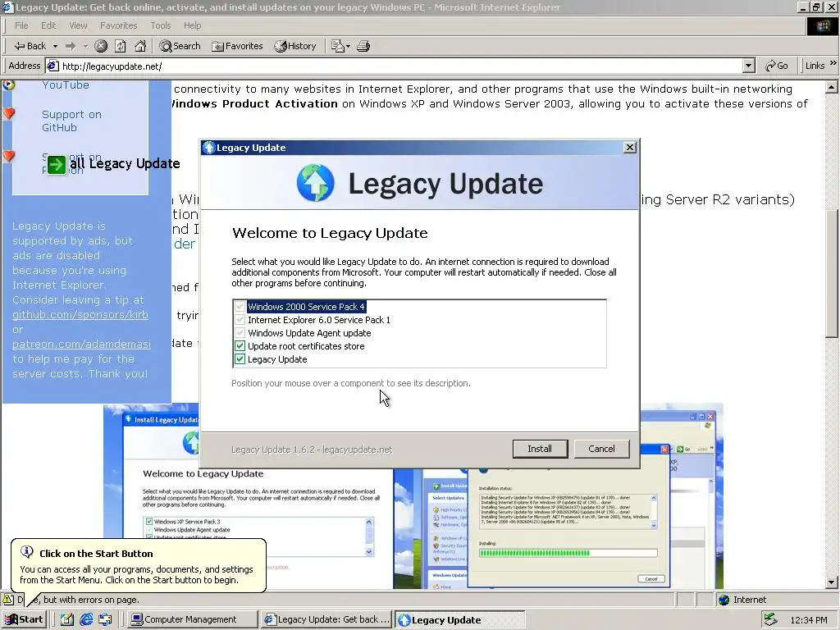Click the Refresh page icon

121,46
